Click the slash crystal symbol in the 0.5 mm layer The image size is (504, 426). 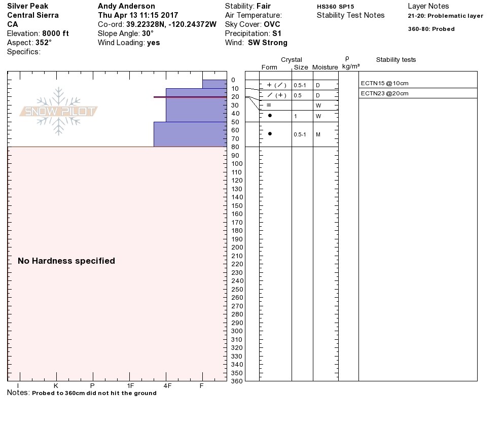269,95
